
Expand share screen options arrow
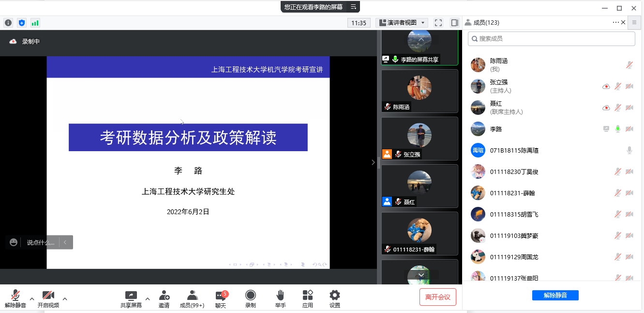[x=148, y=299]
